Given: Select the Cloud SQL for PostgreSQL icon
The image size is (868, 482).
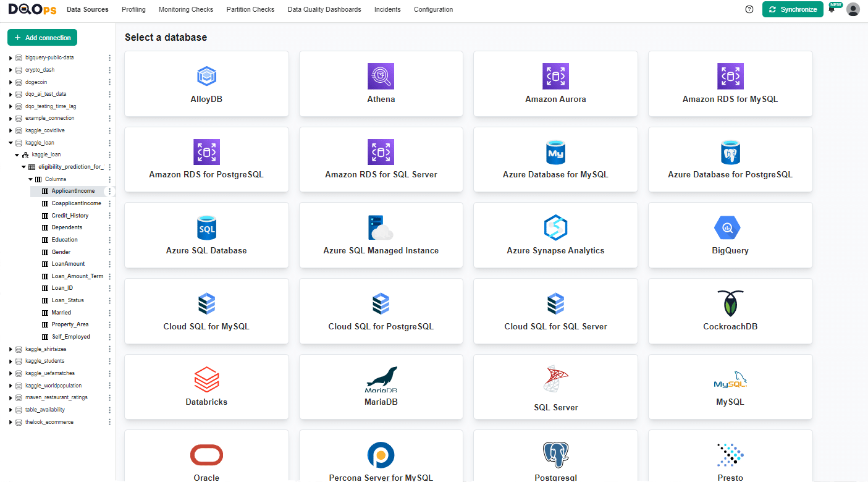Looking at the screenshot, I should (x=381, y=304).
